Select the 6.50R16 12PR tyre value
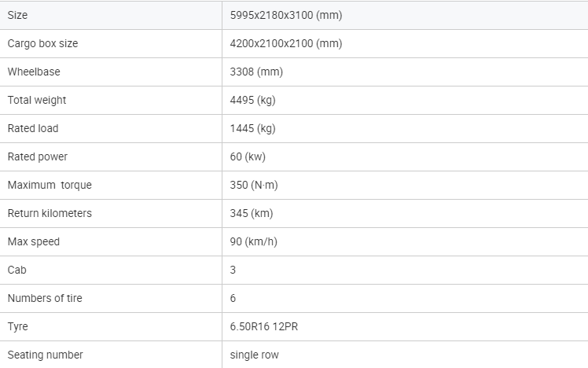The height and width of the screenshot is (368, 588). point(263,326)
